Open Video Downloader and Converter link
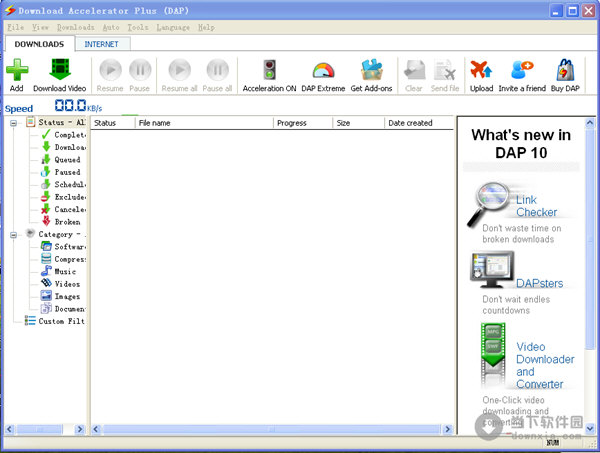 (x=545, y=365)
